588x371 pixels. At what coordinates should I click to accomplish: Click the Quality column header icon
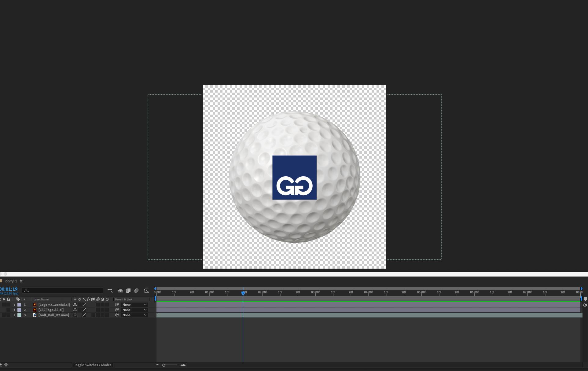[x=84, y=299]
